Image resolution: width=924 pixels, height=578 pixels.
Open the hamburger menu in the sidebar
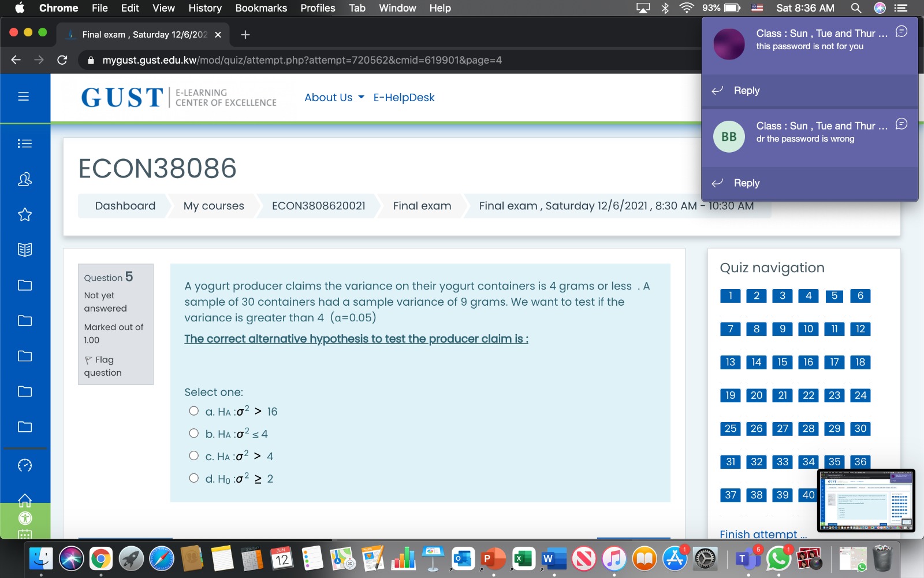click(x=24, y=96)
